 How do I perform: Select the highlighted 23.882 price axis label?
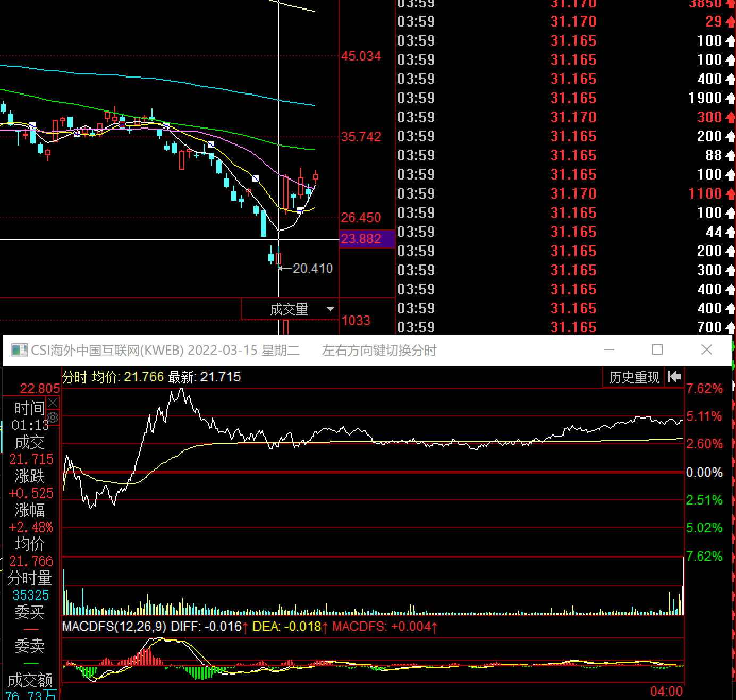point(361,239)
